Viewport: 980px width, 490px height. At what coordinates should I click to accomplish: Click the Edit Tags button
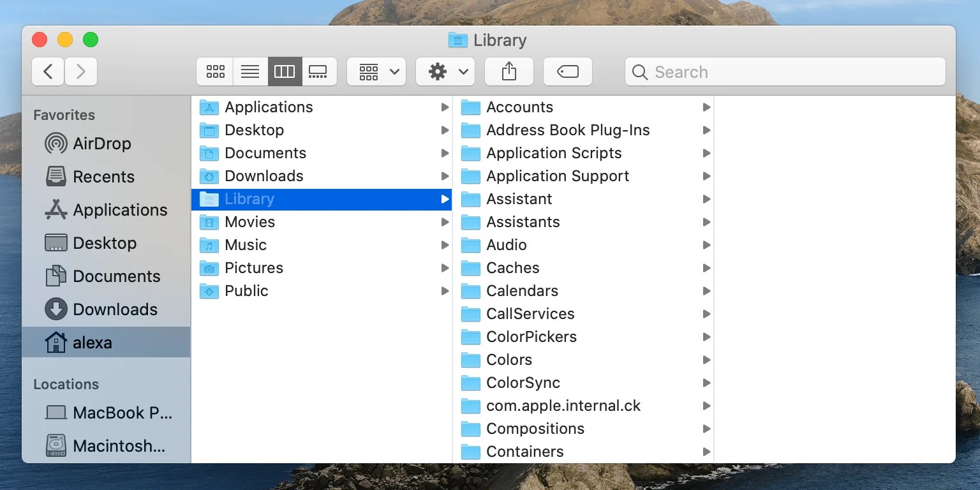click(567, 71)
